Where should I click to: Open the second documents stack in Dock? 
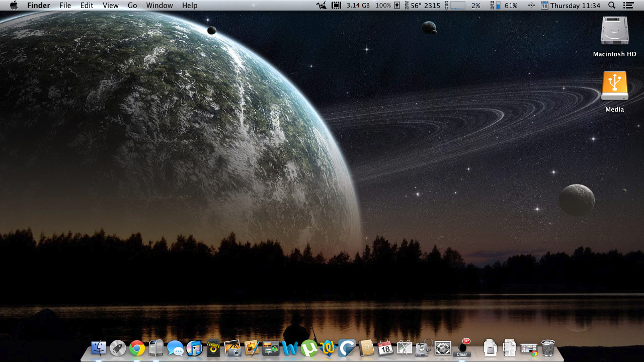click(x=510, y=348)
